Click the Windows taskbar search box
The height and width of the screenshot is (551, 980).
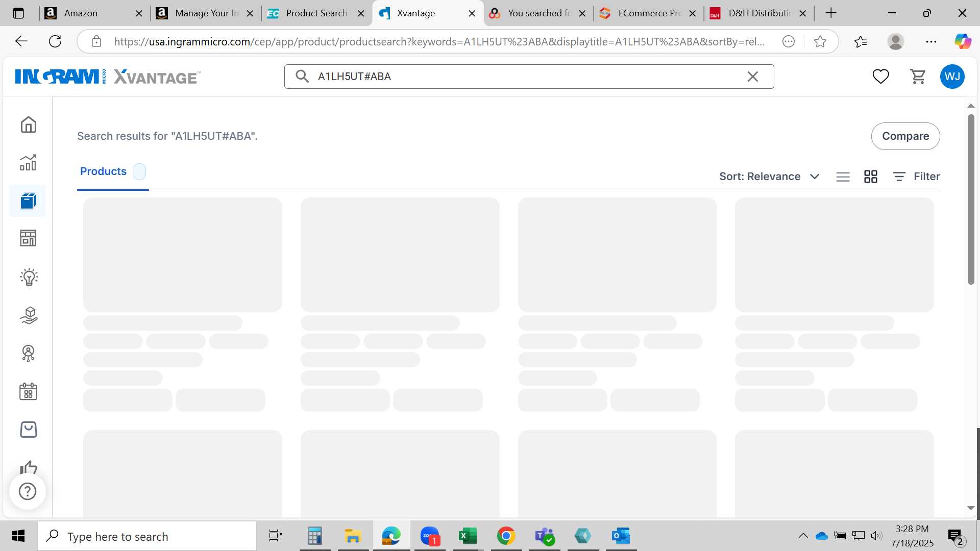point(147,536)
